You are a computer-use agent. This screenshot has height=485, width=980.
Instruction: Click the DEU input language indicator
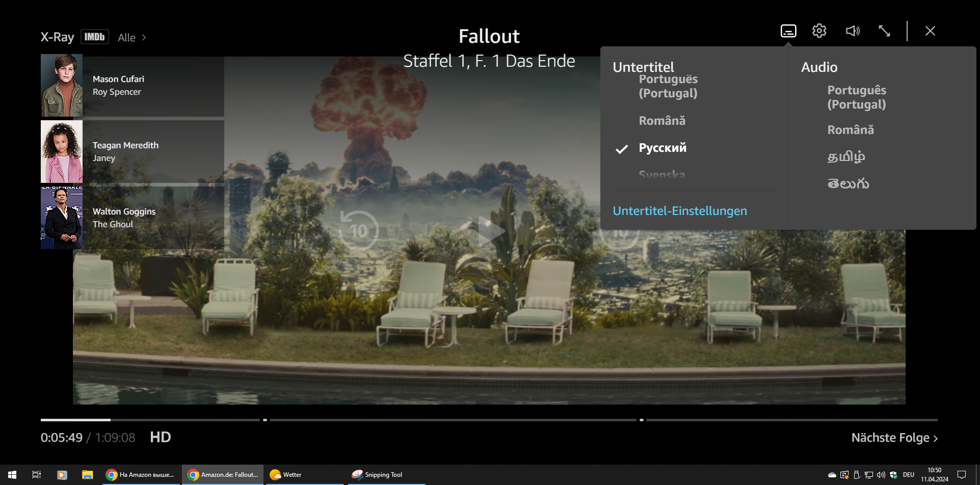pyautogui.click(x=909, y=475)
